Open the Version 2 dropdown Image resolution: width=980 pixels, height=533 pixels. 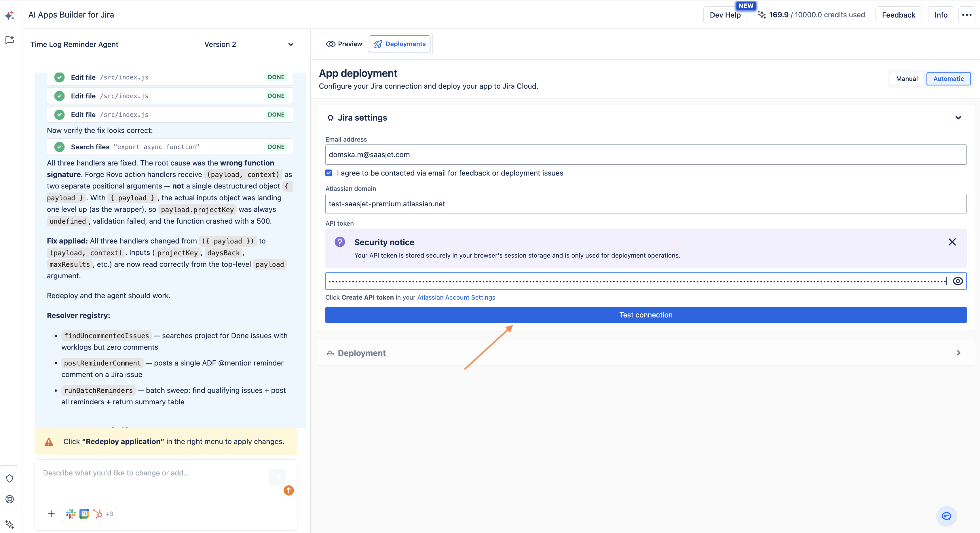(x=249, y=45)
